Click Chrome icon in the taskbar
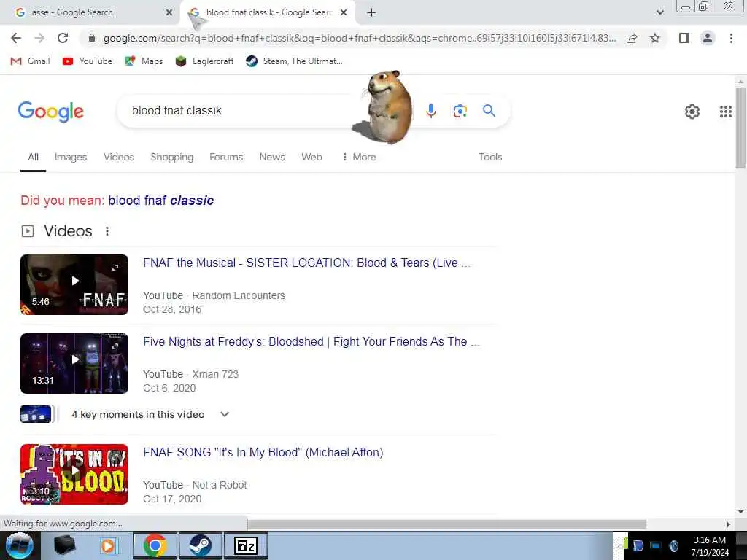The image size is (747, 560). click(x=155, y=545)
